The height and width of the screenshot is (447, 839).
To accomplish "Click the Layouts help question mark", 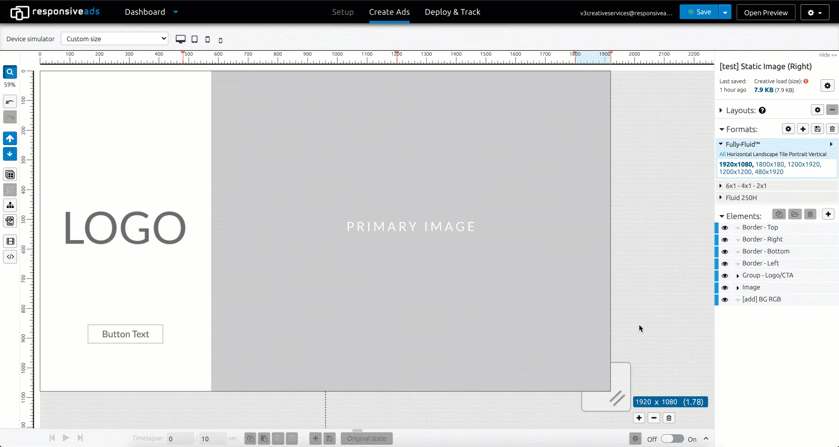I will pos(762,110).
